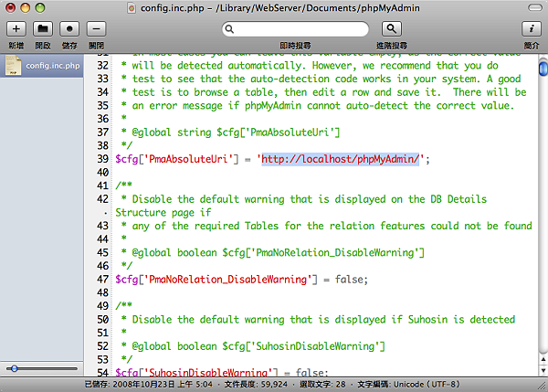Click the PHP file icon in sidebar
This screenshot has width=548, height=392.
click(x=14, y=66)
